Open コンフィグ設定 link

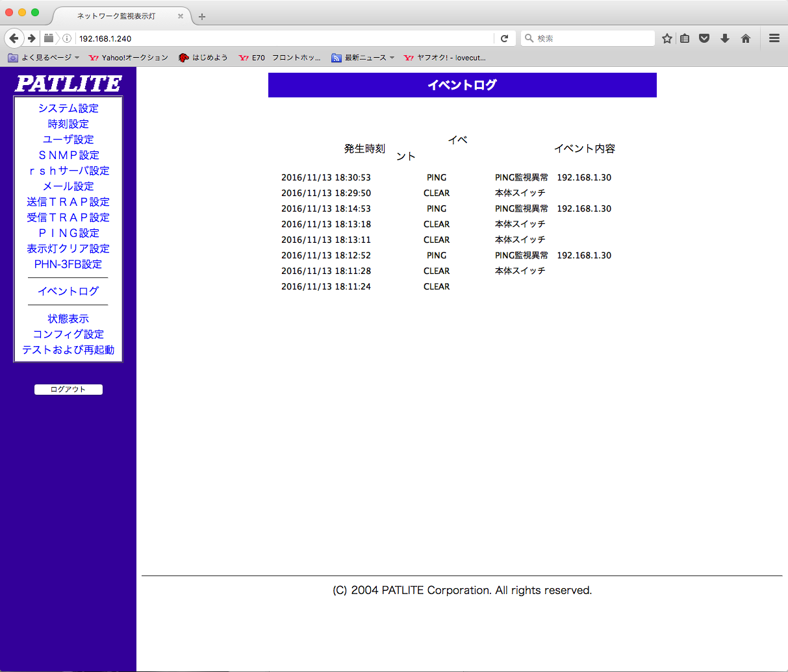(68, 334)
